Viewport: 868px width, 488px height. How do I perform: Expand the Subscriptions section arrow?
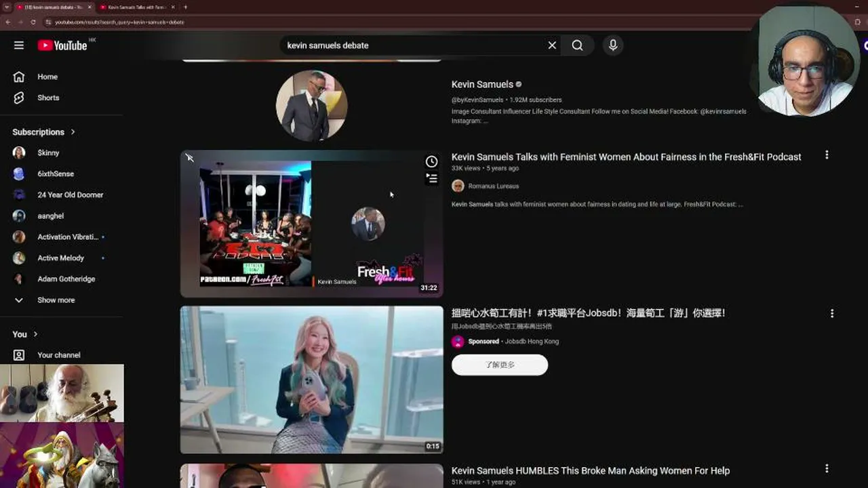pyautogui.click(x=73, y=131)
